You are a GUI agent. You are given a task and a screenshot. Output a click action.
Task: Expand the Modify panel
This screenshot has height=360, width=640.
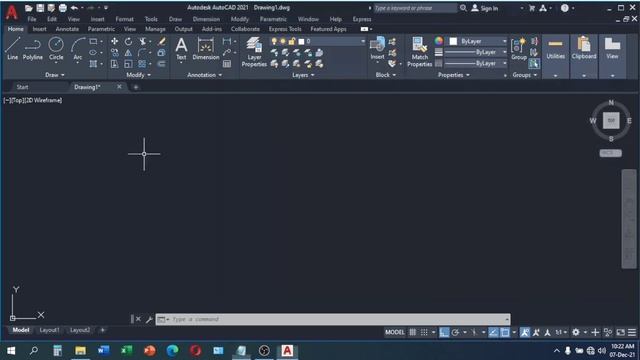tap(138, 75)
